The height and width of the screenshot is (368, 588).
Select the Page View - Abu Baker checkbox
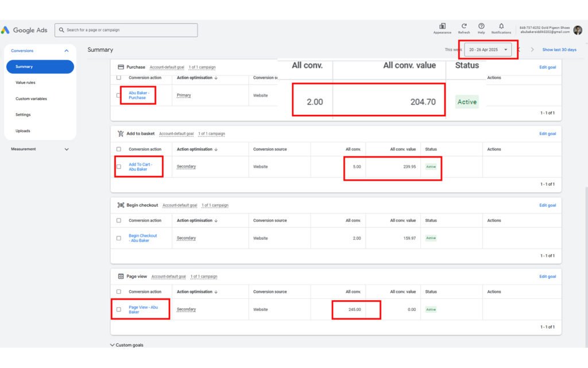point(119,309)
